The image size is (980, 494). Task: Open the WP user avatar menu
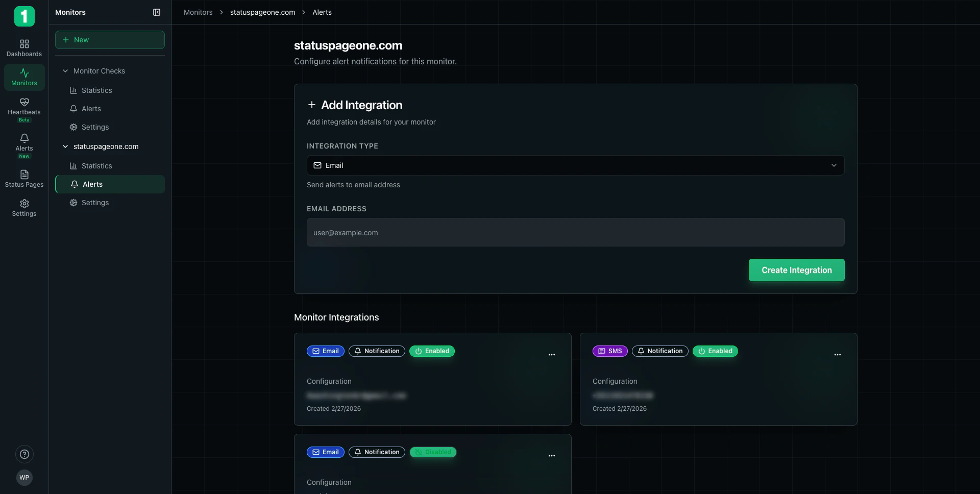pos(24,478)
